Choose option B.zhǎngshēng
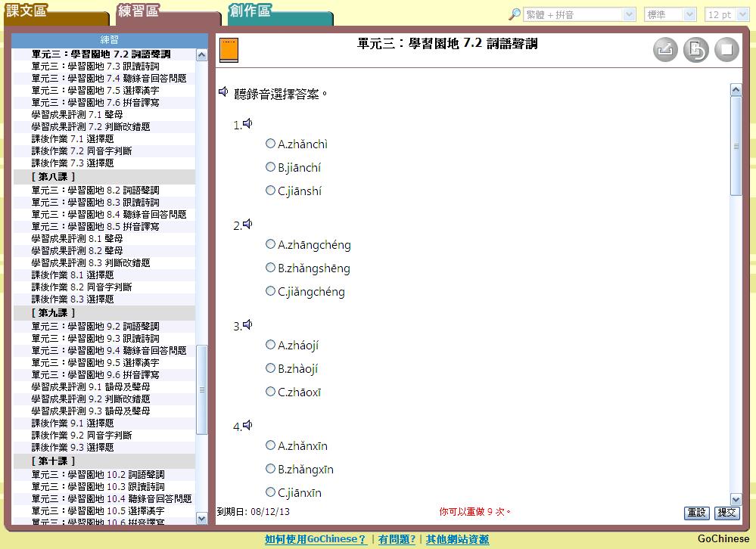 click(270, 268)
